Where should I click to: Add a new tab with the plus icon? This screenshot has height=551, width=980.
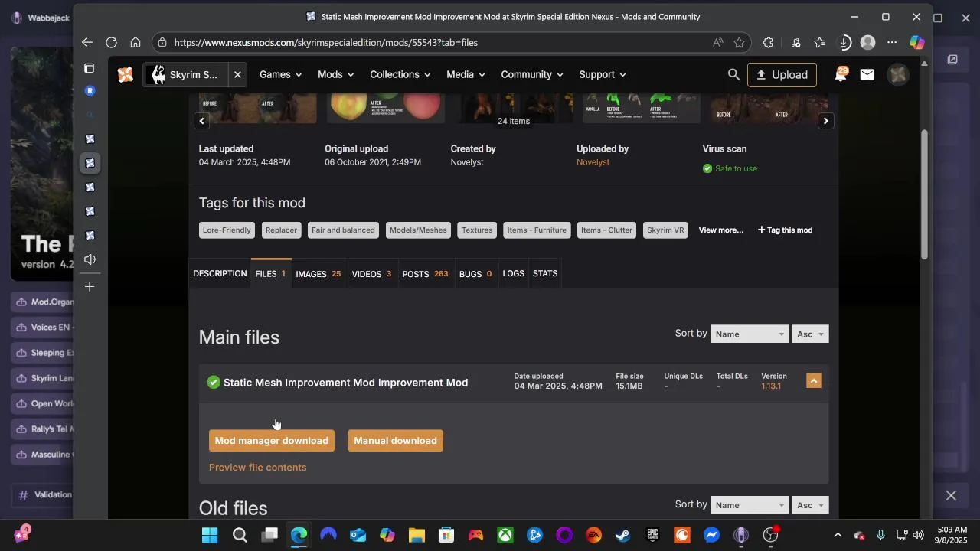90,287
